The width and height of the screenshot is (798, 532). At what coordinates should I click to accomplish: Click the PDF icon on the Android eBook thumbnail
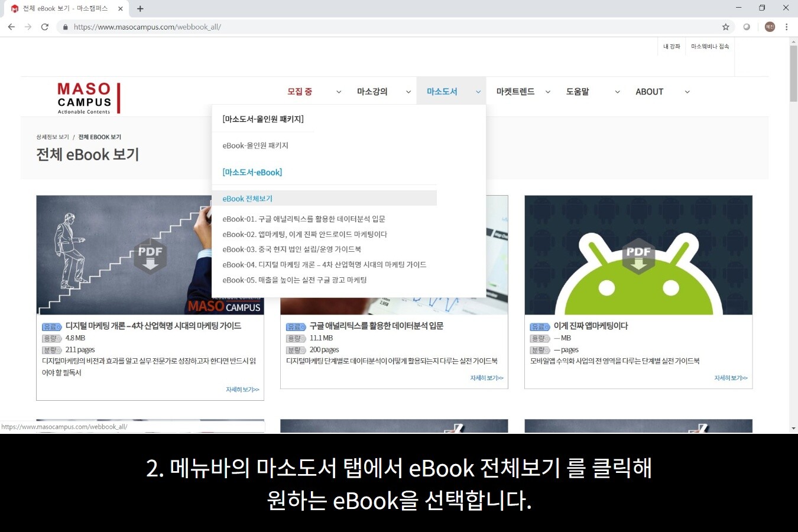(x=638, y=255)
